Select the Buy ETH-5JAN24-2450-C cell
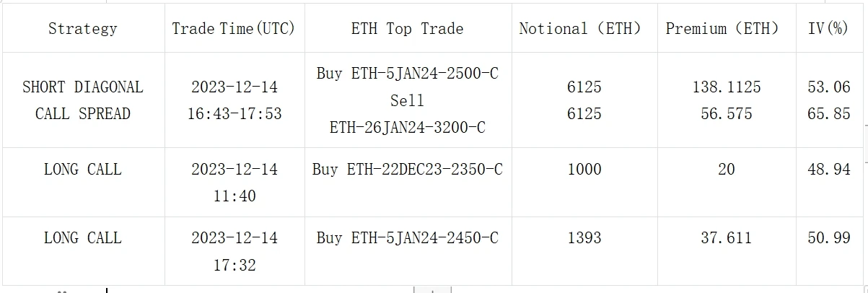868x293 pixels. tap(408, 238)
